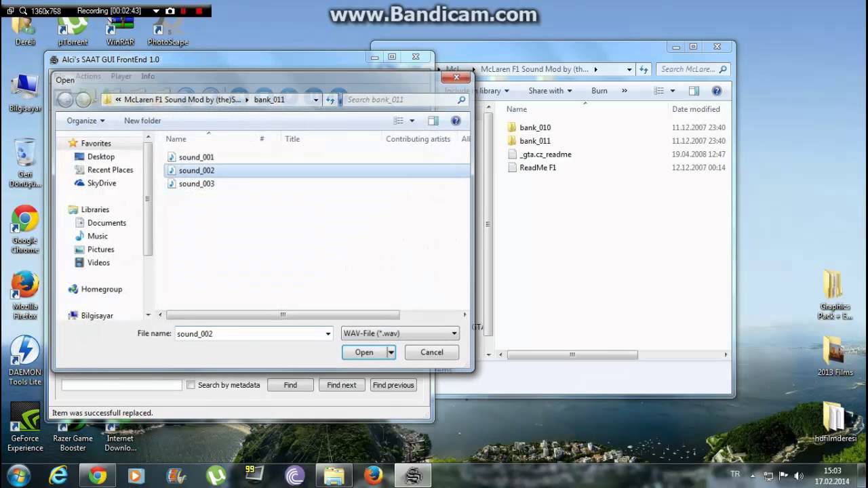
Task: Open uTorrent from the taskbar
Action: point(216,476)
